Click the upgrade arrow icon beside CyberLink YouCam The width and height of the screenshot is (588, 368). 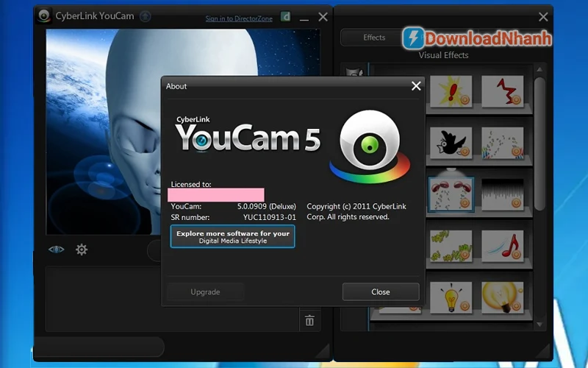[x=145, y=16]
